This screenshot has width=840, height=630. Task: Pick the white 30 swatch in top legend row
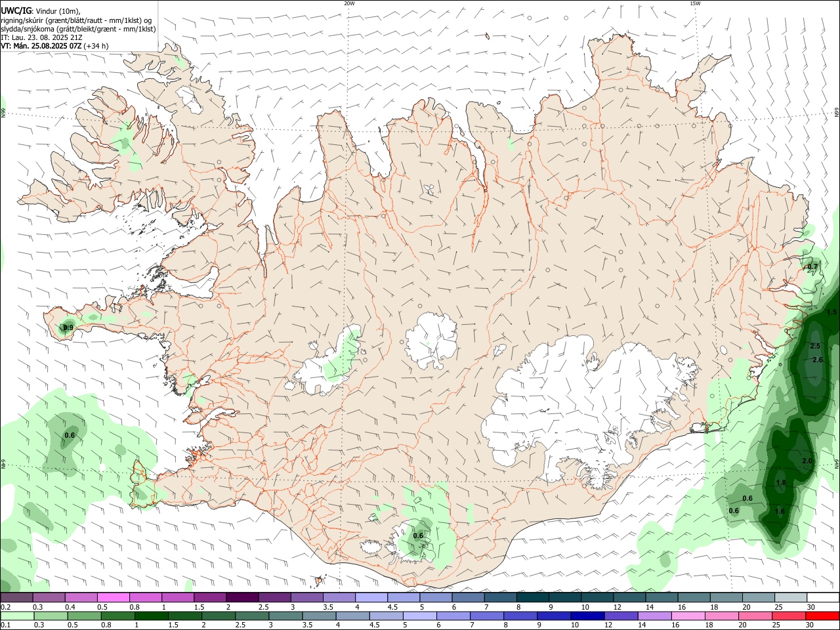pyautogui.click(x=823, y=598)
